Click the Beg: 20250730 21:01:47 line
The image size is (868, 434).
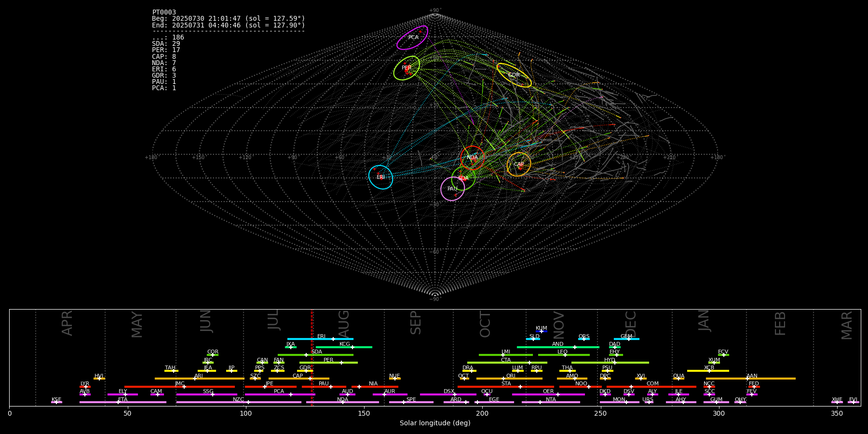[229, 19]
